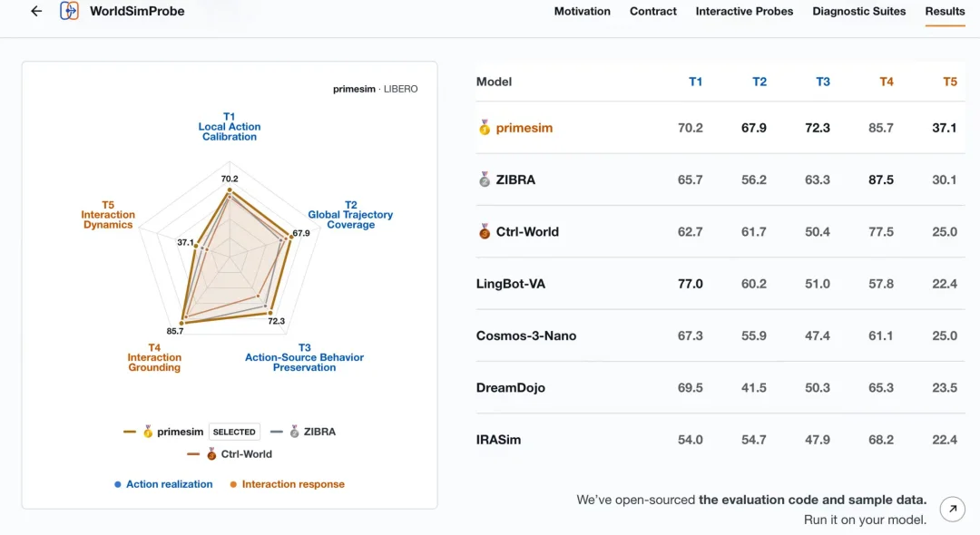Click the gold medal next to primesim row

click(x=485, y=127)
